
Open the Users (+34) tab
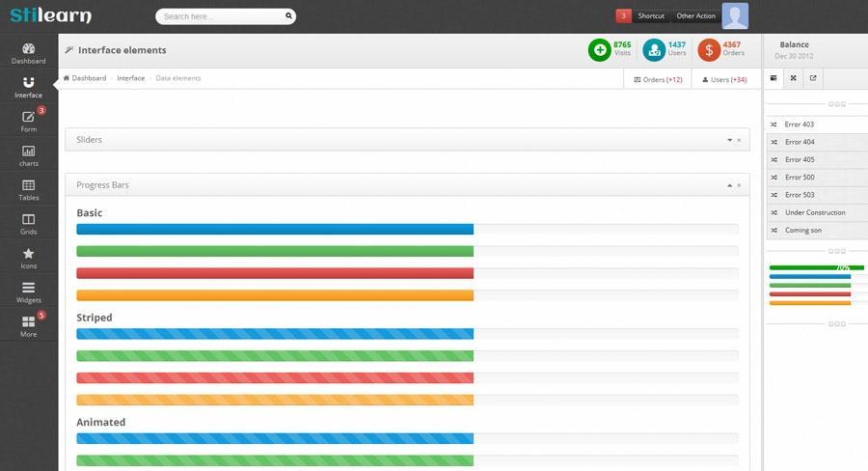(x=724, y=79)
